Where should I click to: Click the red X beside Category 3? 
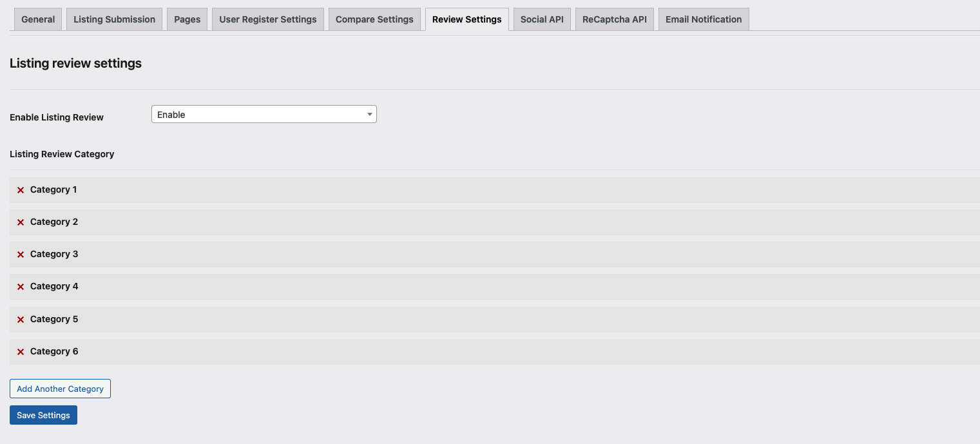point(21,255)
